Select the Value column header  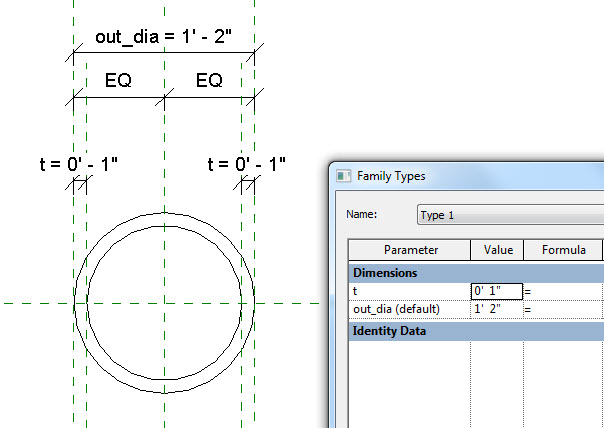pyautogui.click(x=497, y=250)
